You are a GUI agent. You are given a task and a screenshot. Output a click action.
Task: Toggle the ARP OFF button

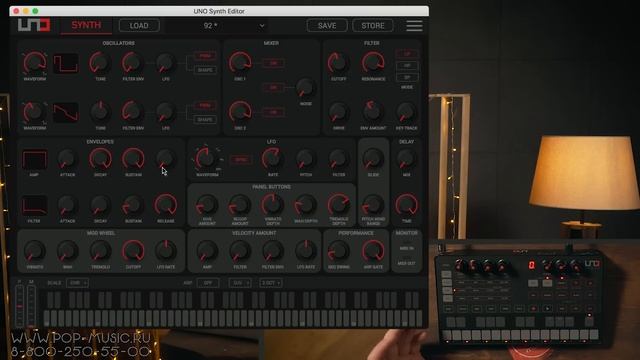pyautogui.click(x=208, y=283)
